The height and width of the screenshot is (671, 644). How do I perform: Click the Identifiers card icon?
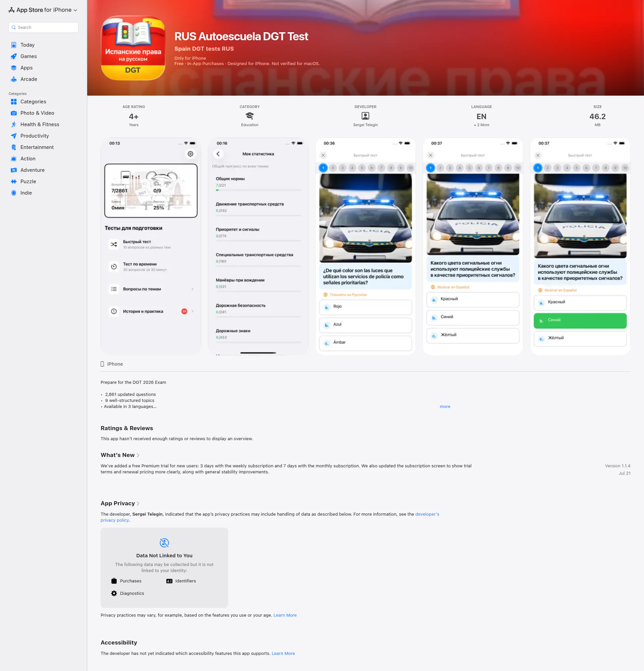point(169,581)
